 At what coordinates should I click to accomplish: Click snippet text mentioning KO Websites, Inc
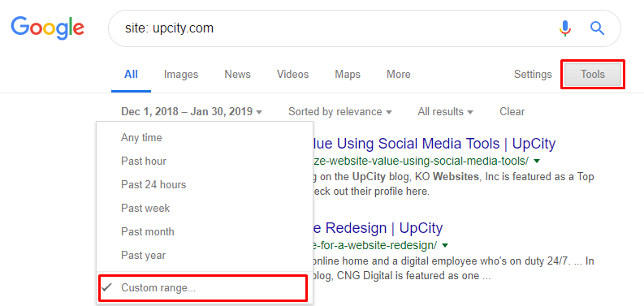[454, 184]
